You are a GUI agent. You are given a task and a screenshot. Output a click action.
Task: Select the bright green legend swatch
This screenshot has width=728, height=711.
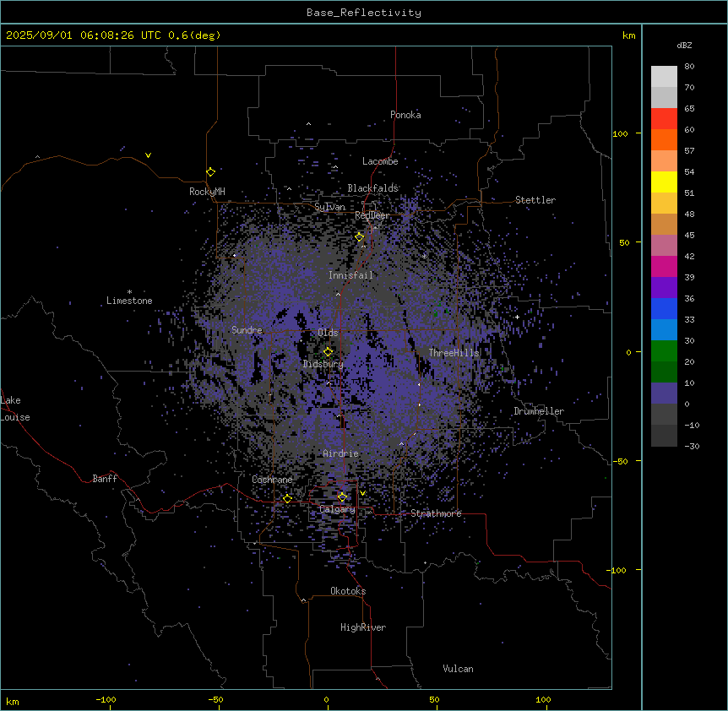664,351
